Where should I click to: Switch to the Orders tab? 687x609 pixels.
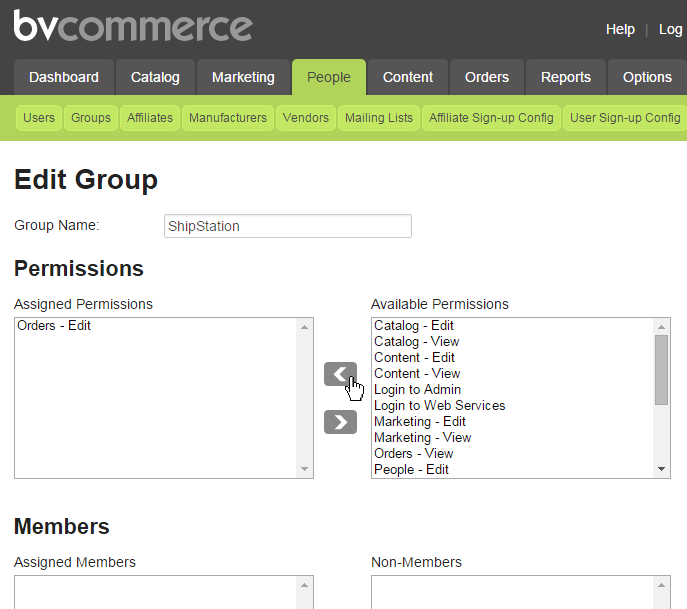(487, 77)
